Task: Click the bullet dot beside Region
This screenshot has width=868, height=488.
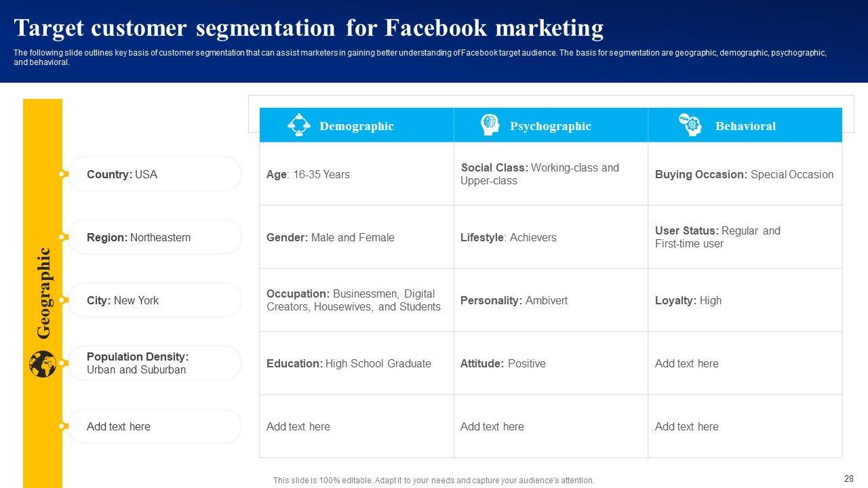Action: pos(62,237)
